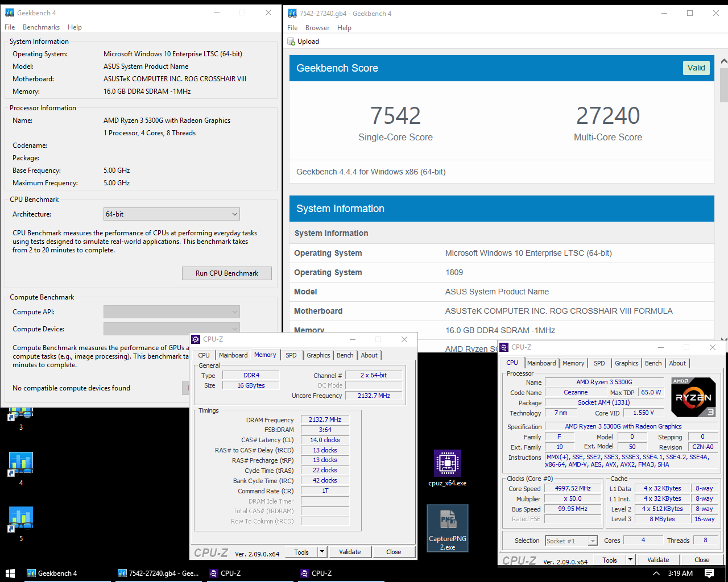Click the CPU-Z memory window title icon

tap(196, 339)
